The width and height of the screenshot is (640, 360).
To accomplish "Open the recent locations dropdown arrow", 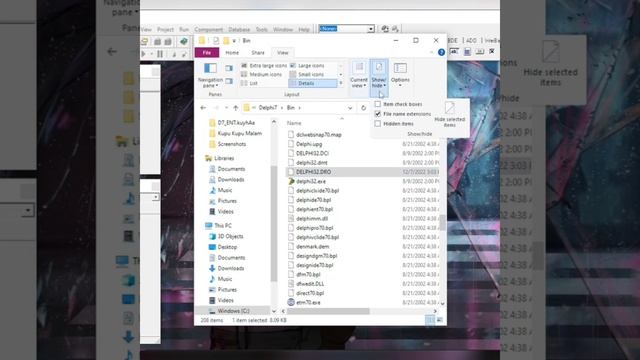I will 226,108.
